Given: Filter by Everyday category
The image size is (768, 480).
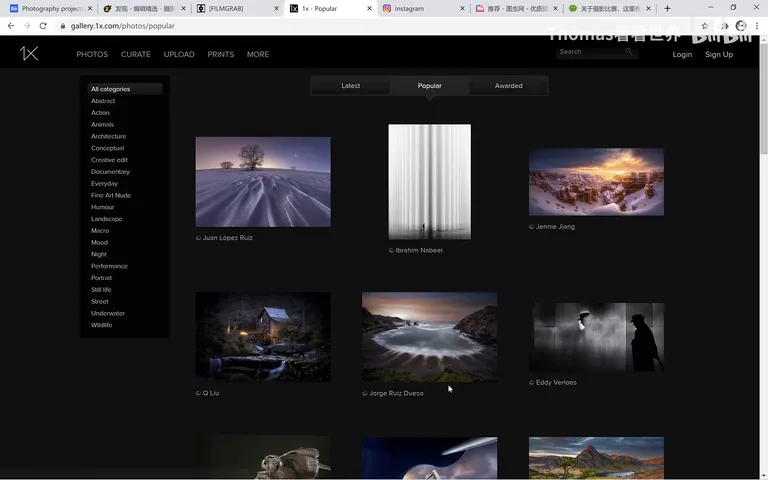Looking at the screenshot, I should pos(104,184).
